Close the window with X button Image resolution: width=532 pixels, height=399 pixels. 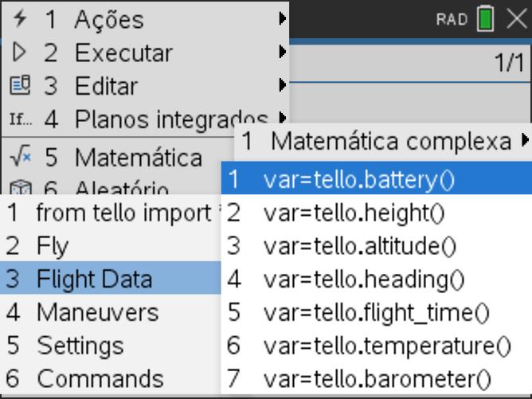[517, 18]
